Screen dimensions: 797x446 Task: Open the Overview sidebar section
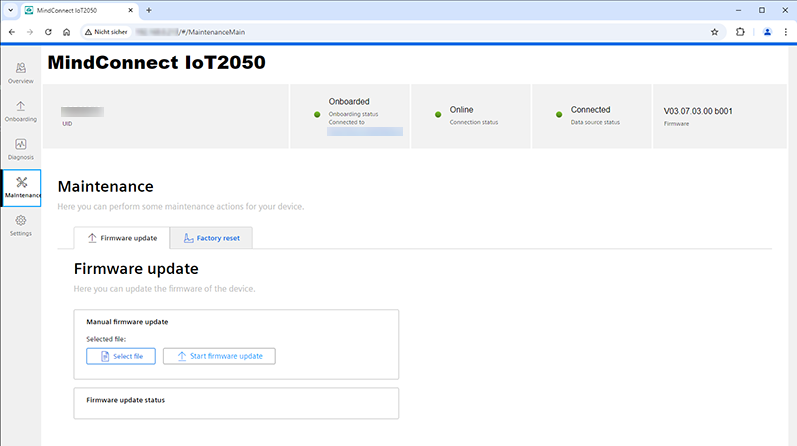click(x=21, y=73)
